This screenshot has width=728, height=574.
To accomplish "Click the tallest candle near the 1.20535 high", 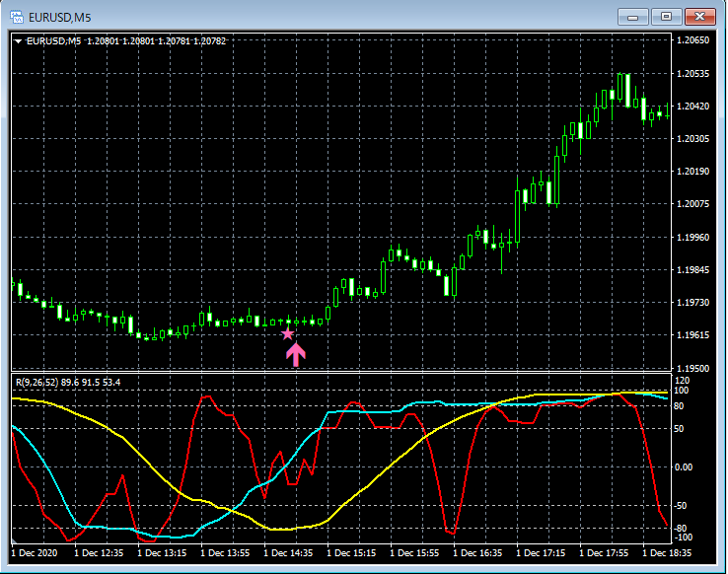I will click(623, 89).
